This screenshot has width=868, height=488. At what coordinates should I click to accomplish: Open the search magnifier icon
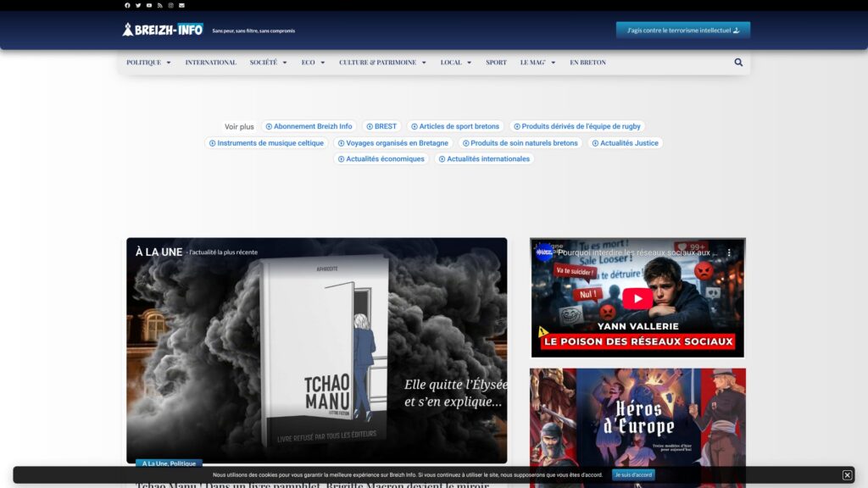(737, 62)
